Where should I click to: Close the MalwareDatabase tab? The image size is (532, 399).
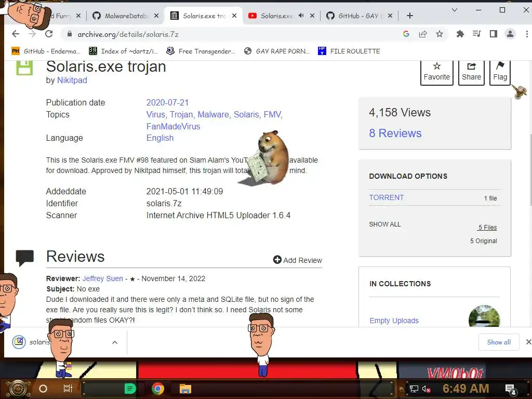[156, 16]
